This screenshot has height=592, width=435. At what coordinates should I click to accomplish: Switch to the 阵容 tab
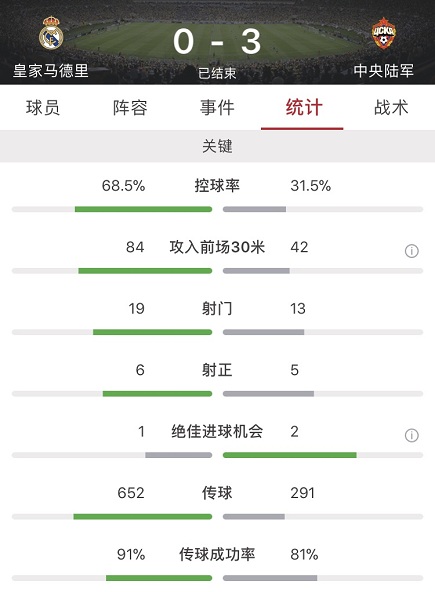130,108
